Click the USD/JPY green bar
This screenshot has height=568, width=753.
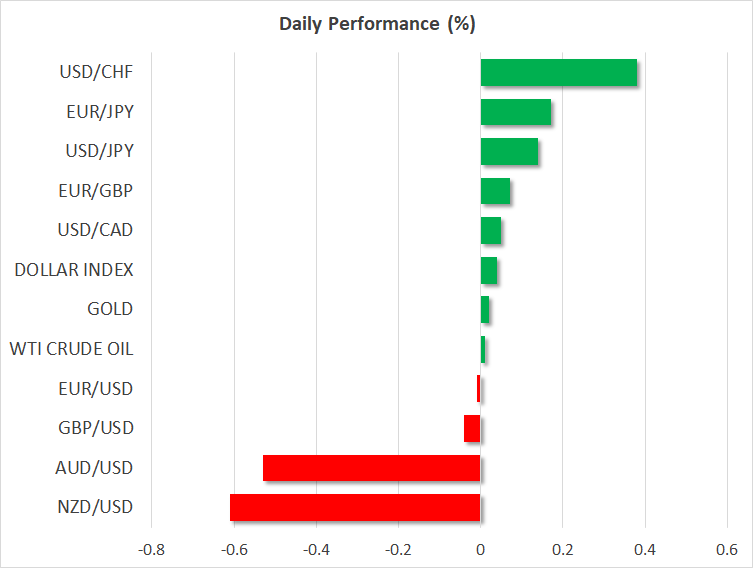click(x=509, y=151)
